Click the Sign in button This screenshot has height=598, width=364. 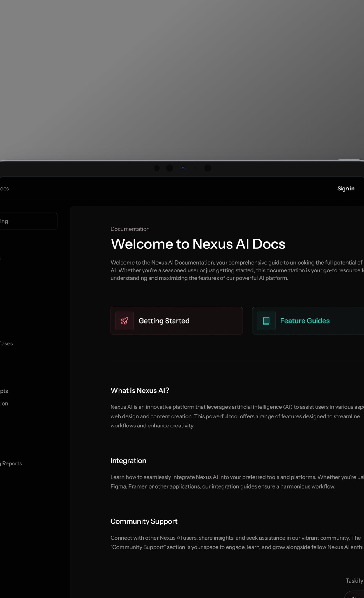(x=346, y=189)
